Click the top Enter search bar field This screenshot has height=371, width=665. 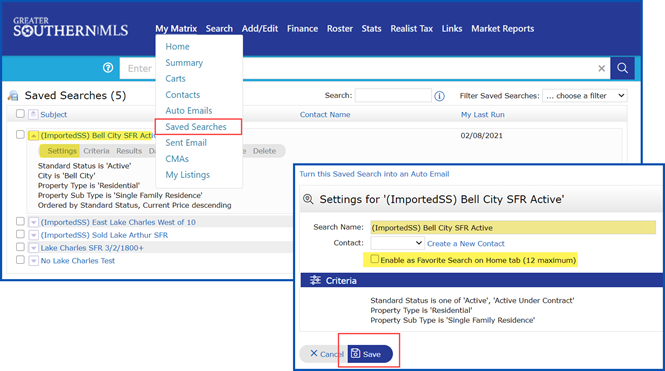365,68
